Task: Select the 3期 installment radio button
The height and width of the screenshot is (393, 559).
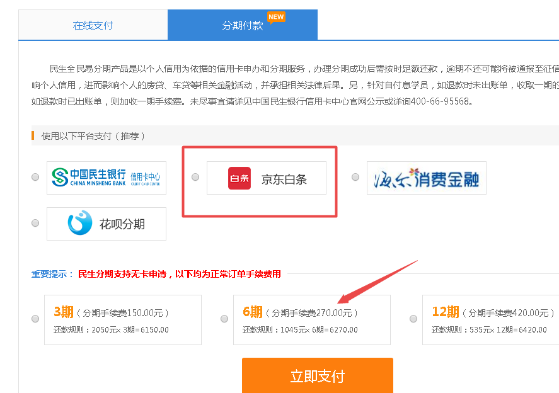Action: (x=35, y=318)
